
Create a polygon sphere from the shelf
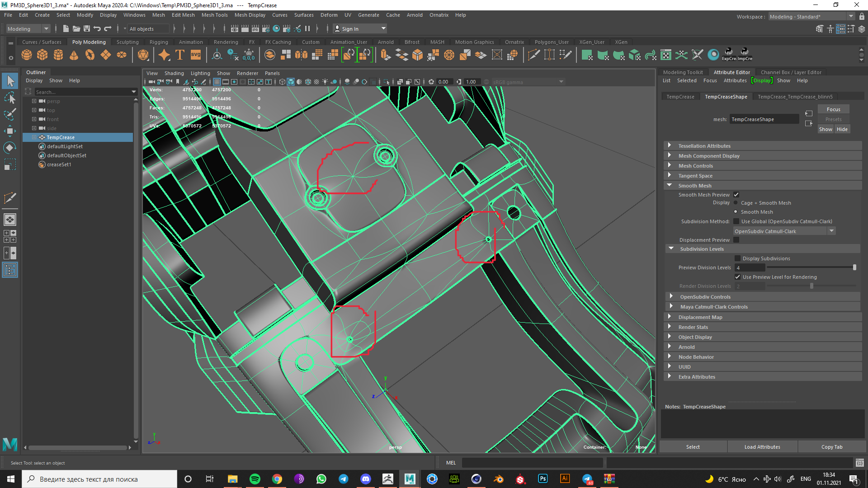27,55
